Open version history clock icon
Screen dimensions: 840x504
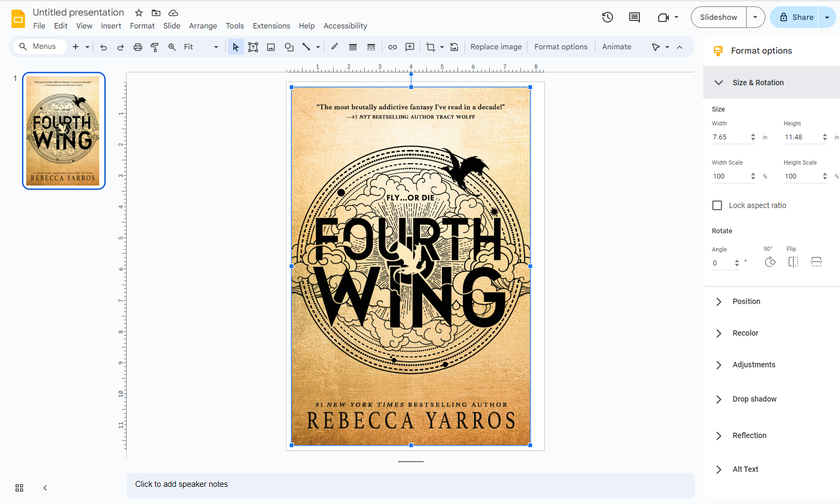point(607,17)
